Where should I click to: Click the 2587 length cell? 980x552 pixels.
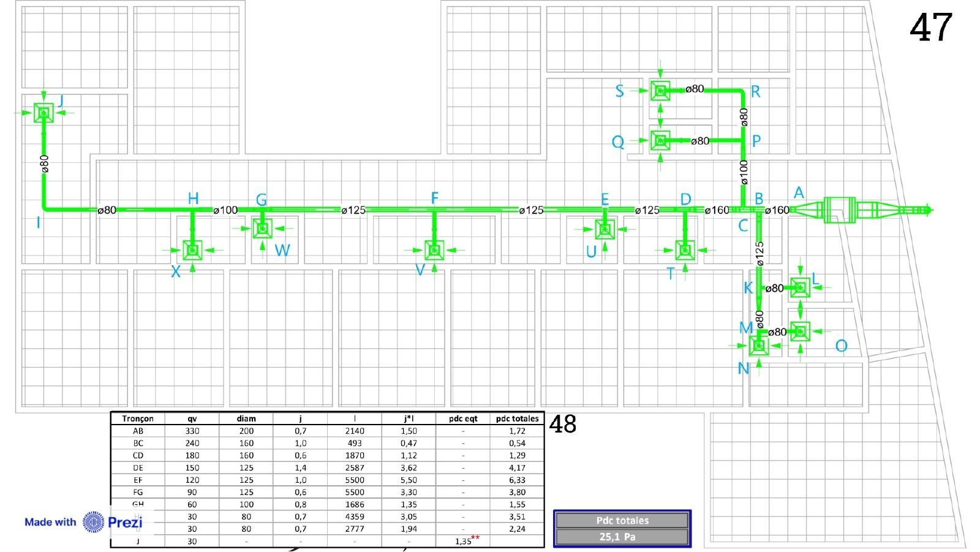point(355,467)
